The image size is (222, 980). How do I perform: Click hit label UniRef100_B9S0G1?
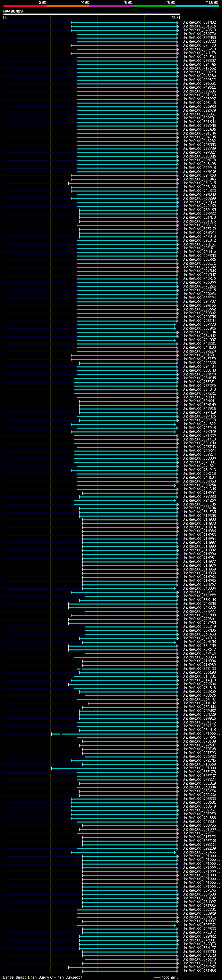click(199, 114)
